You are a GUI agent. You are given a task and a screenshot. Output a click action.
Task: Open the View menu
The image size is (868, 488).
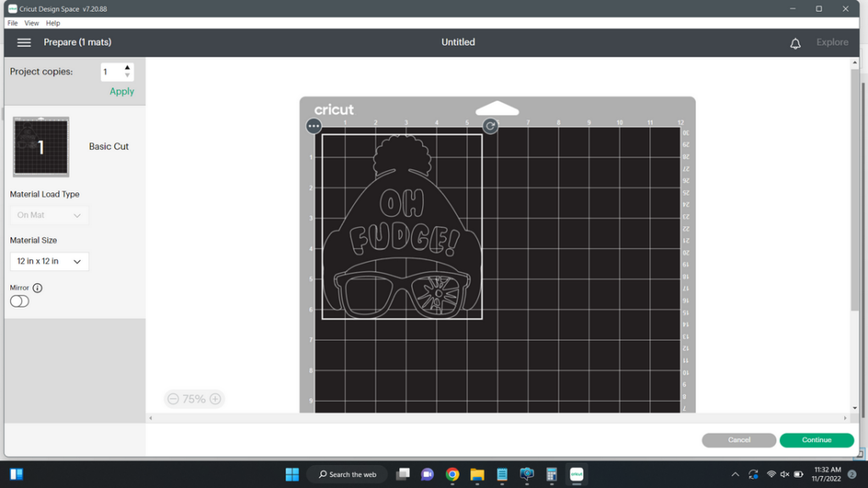pos(31,23)
